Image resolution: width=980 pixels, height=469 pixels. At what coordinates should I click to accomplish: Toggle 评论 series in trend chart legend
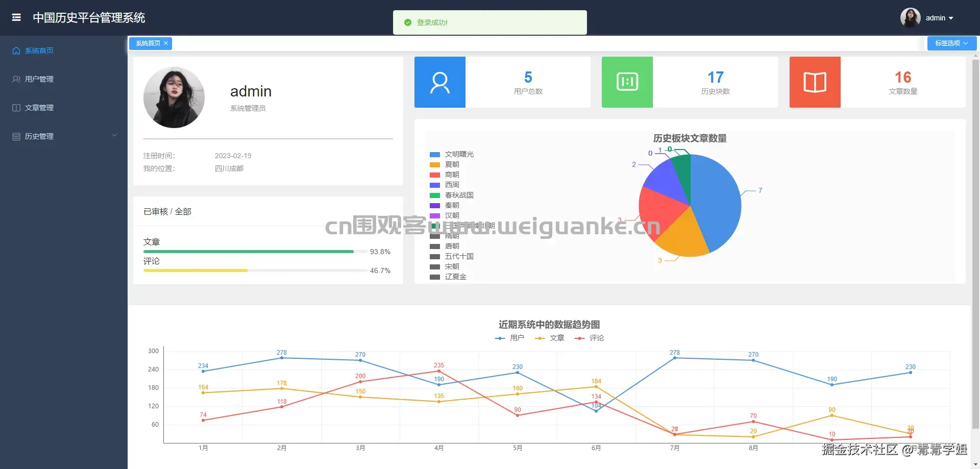589,338
